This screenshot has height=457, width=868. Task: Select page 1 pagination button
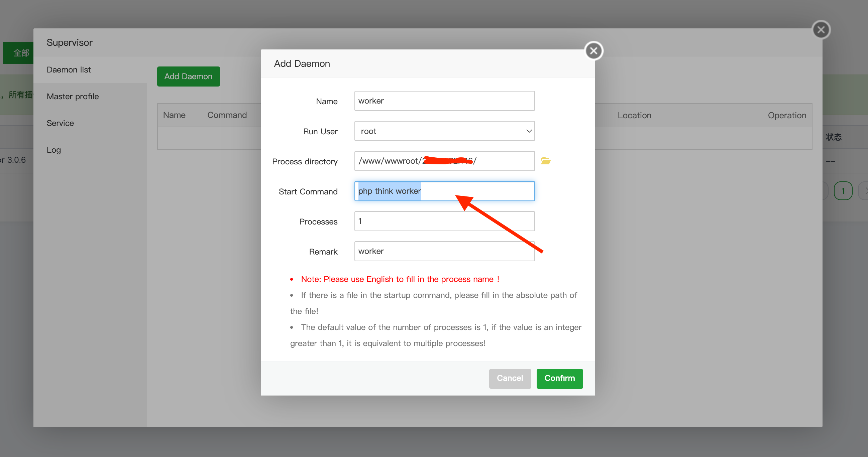click(843, 191)
